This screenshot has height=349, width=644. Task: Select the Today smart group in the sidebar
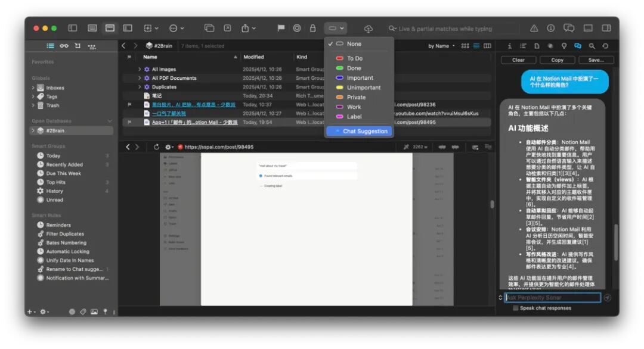(x=54, y=156)
